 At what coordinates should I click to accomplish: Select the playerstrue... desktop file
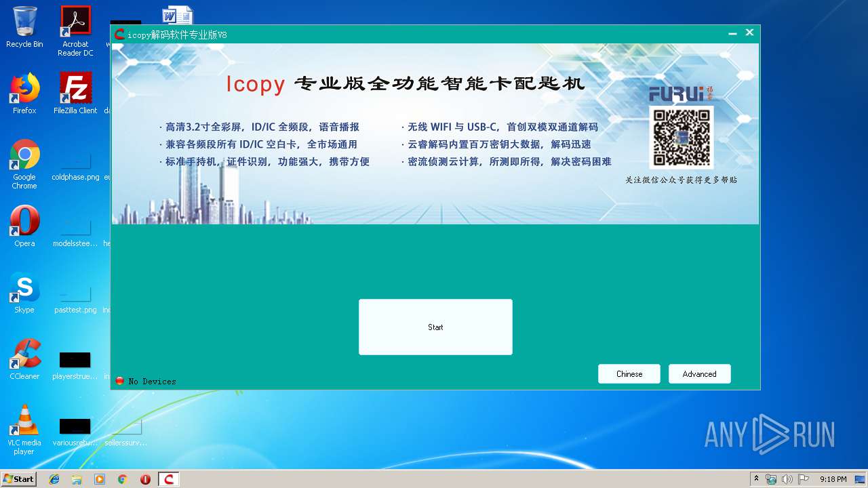(x=75, y=366)
